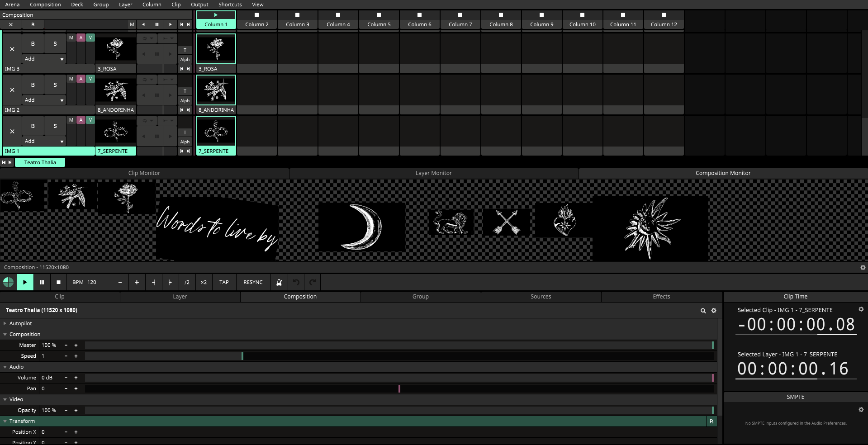Toggle Bypass on the IMG 1 layer
This screenshot has height=445, width=868.
click(x=33, y=126)
